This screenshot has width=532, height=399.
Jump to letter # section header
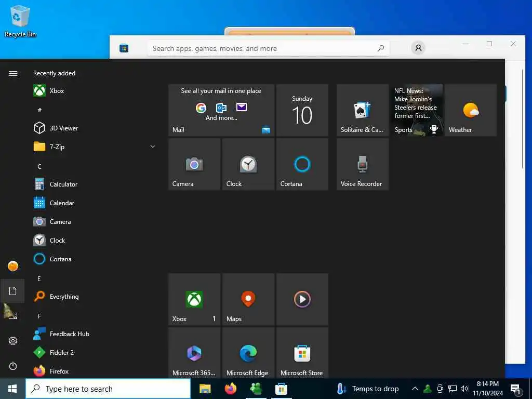pyautogui.click(x=39, y=110)
